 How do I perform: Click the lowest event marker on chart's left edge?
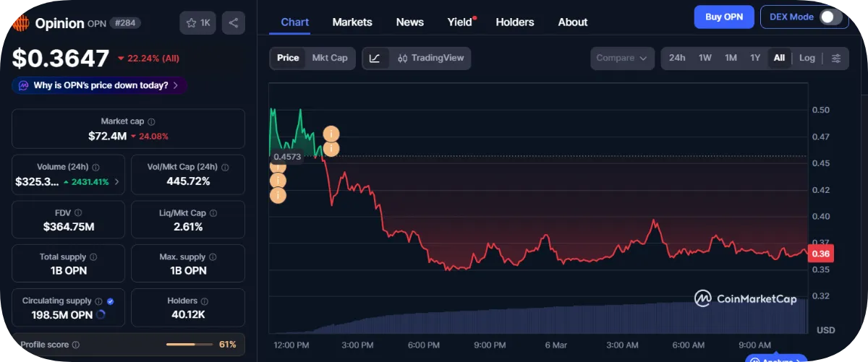point(278,195)
